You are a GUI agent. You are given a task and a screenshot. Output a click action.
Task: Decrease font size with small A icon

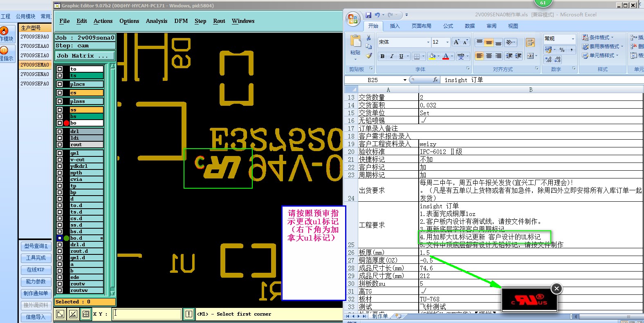point(465,42)
